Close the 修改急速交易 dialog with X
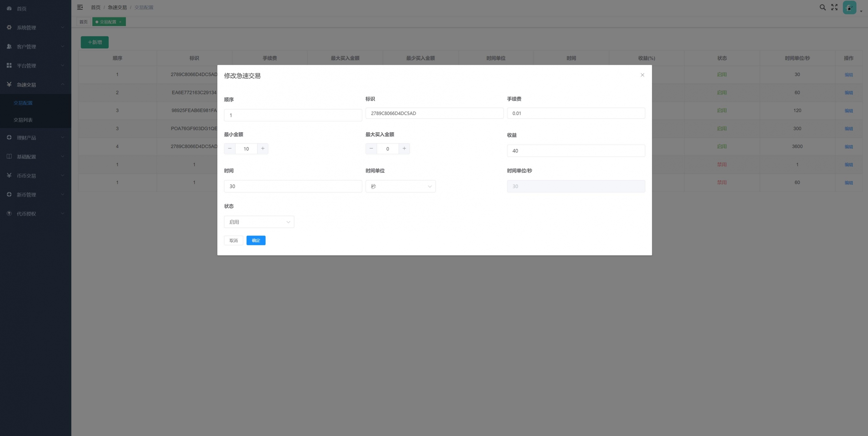The image size is (868, 436). click(642, 75)
